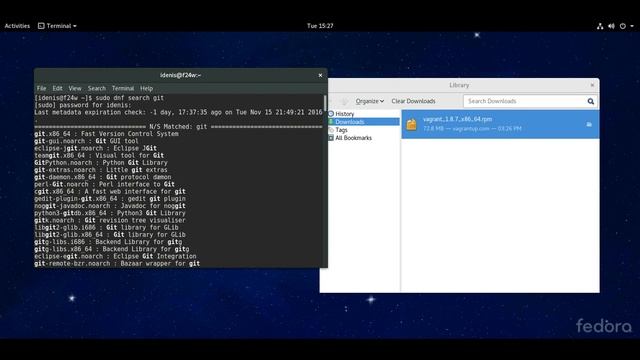Select the vagrant_1.8.7_x86_64.rpm download entry
The height and width of the screenshot is (360, 640).
[x=500, y=124]
